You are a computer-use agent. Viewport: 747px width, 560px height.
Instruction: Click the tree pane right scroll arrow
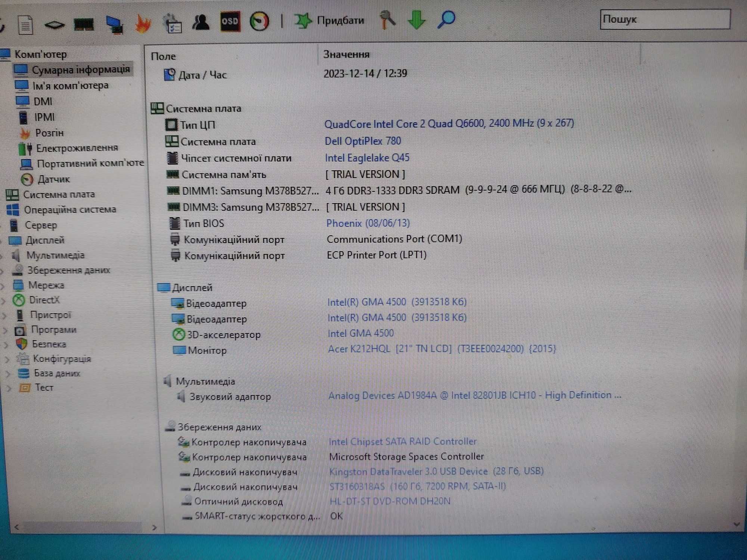point(155,528)
